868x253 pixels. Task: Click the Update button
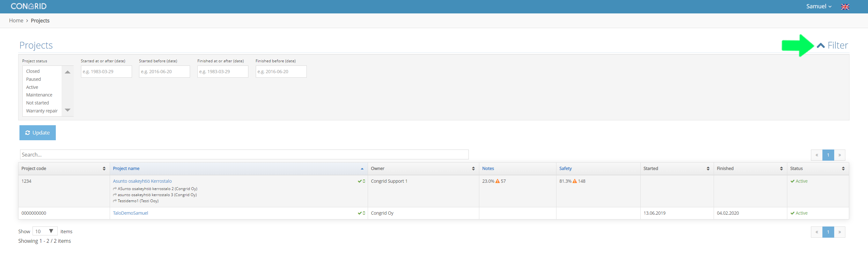tap(37, 133)
